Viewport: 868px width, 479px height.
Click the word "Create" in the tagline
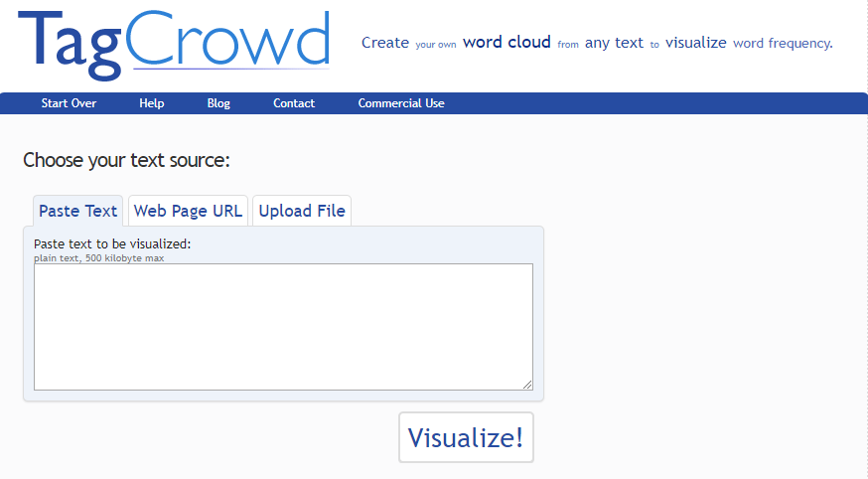(385, 43)
